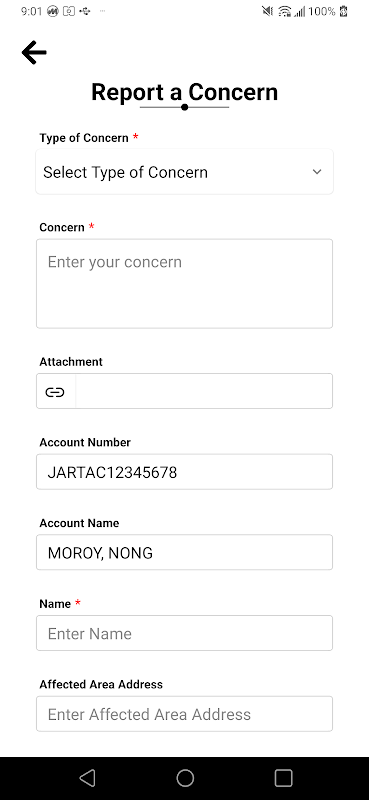Click the Enter Affected Area Address field
This screenshot has height=800, width=369.
tap(184, 714)
